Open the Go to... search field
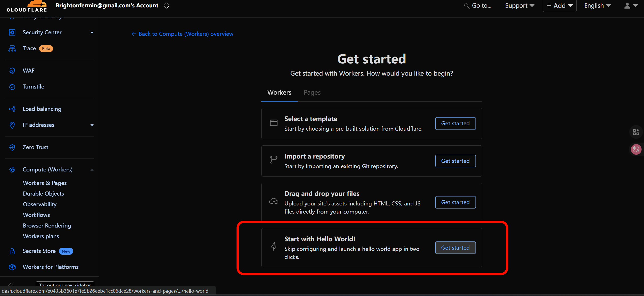644x296 pixels. click(x=478, y=6)
